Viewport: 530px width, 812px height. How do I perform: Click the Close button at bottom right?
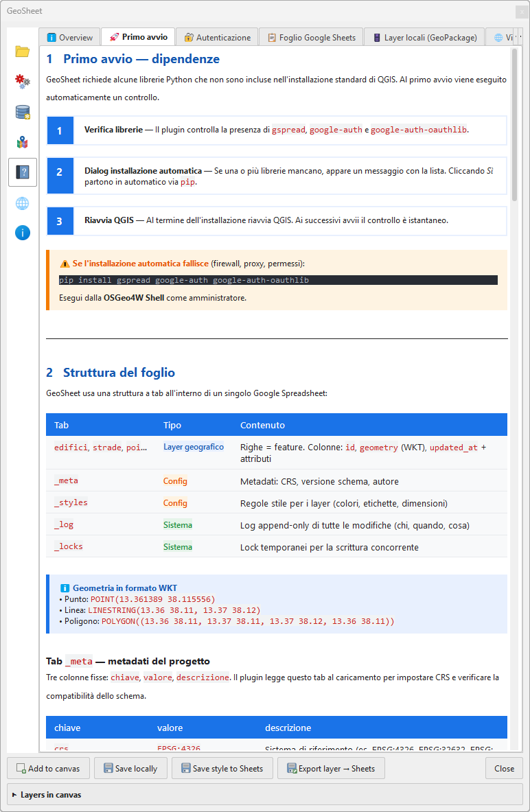pyautogui.click(x=504, y=768)
